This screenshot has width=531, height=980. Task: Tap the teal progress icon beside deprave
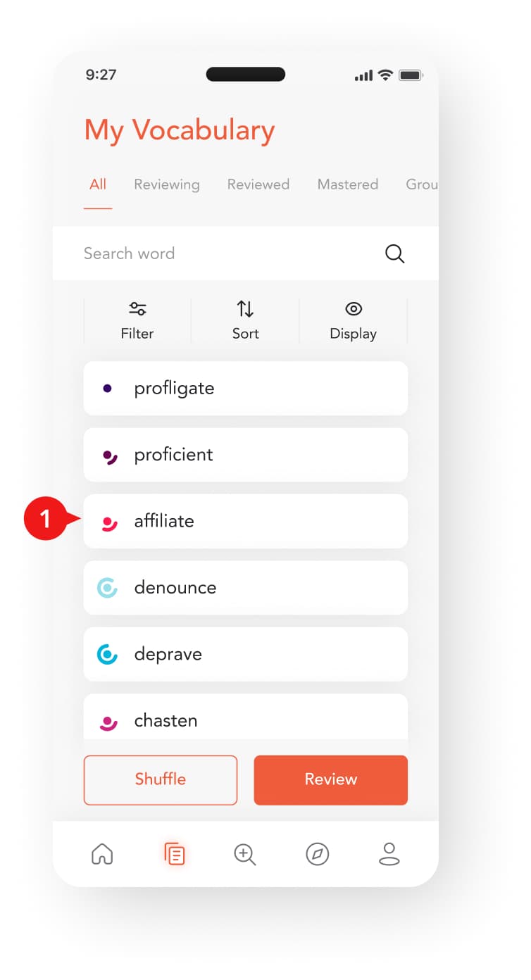107,654
